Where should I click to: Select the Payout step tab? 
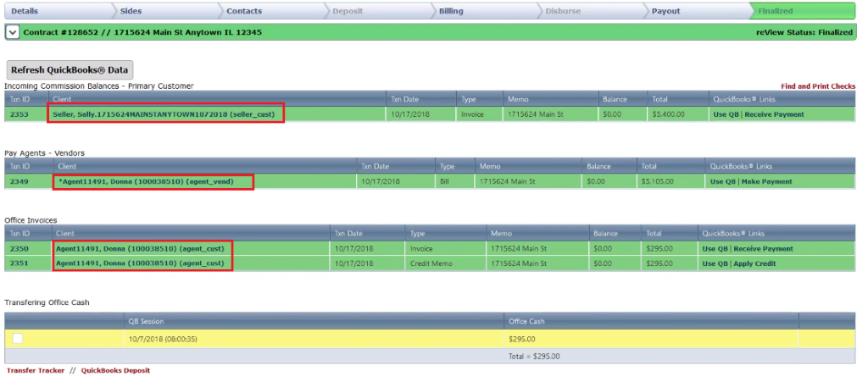coord(665,11)
